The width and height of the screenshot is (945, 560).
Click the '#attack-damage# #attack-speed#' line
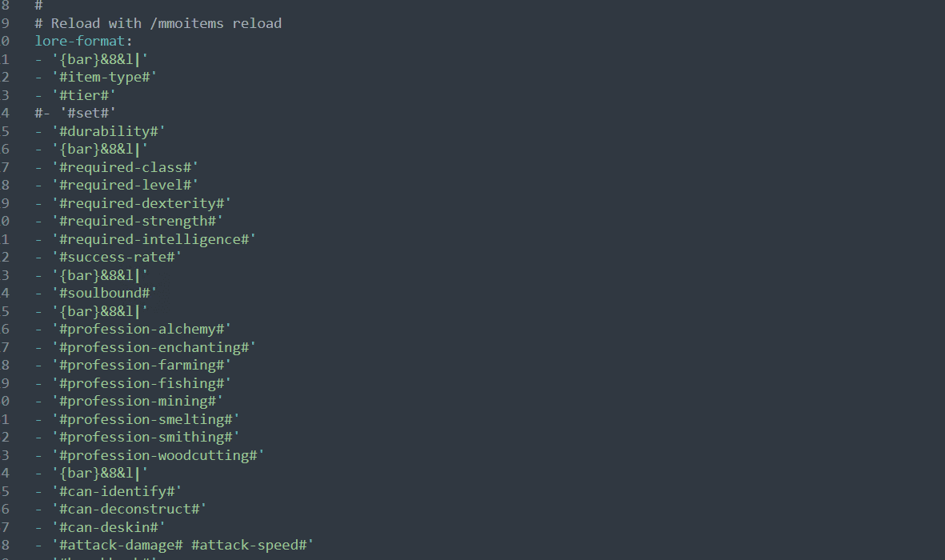tap(182, 545)
